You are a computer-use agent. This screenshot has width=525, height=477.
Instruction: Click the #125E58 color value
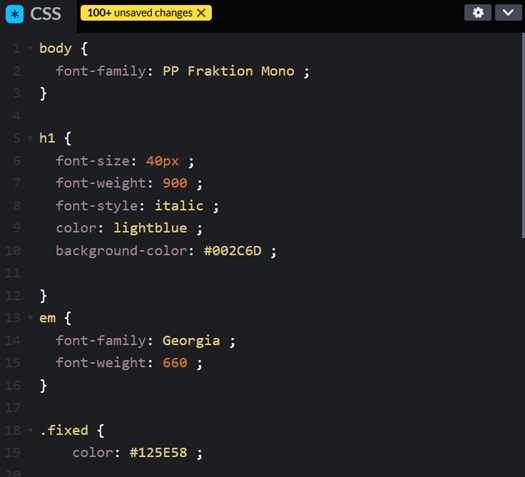158,453
